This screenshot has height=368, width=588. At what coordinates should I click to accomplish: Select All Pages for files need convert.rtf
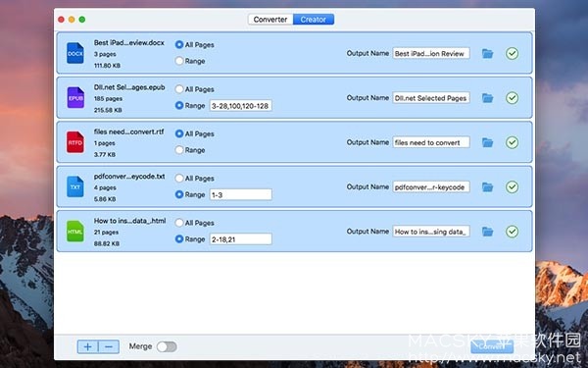pos(179,133)
